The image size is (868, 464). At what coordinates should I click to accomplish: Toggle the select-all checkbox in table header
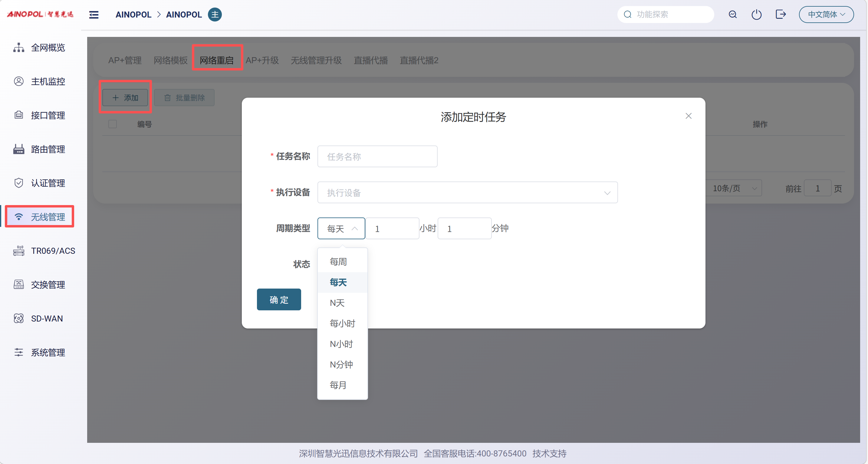[x=113, y=124]
